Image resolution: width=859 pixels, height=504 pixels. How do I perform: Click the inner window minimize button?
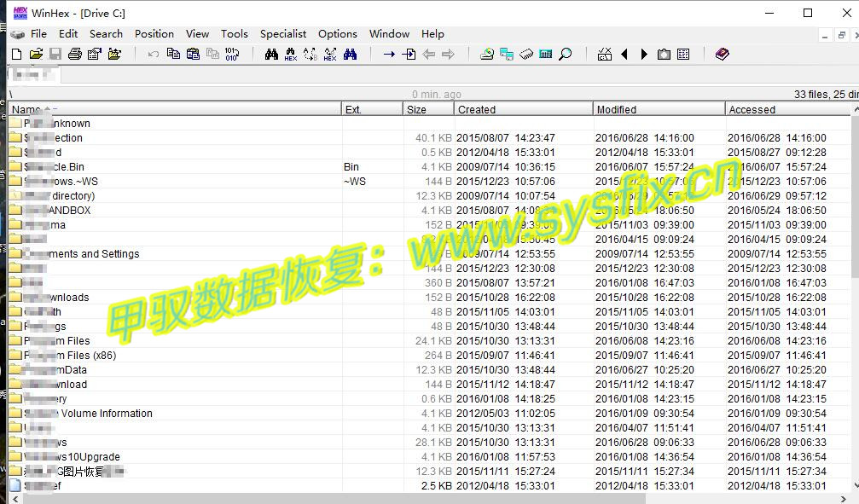tap(825, 36)
